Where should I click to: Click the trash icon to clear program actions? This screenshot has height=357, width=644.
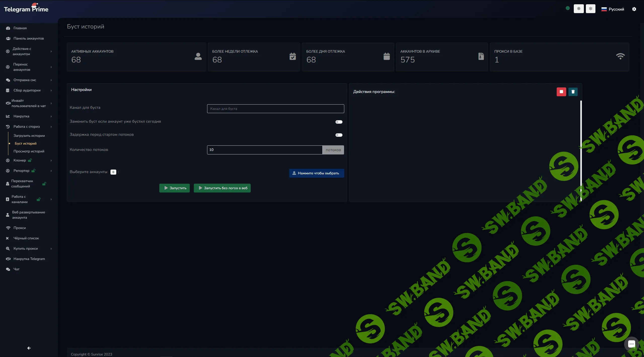coord(573,92)
